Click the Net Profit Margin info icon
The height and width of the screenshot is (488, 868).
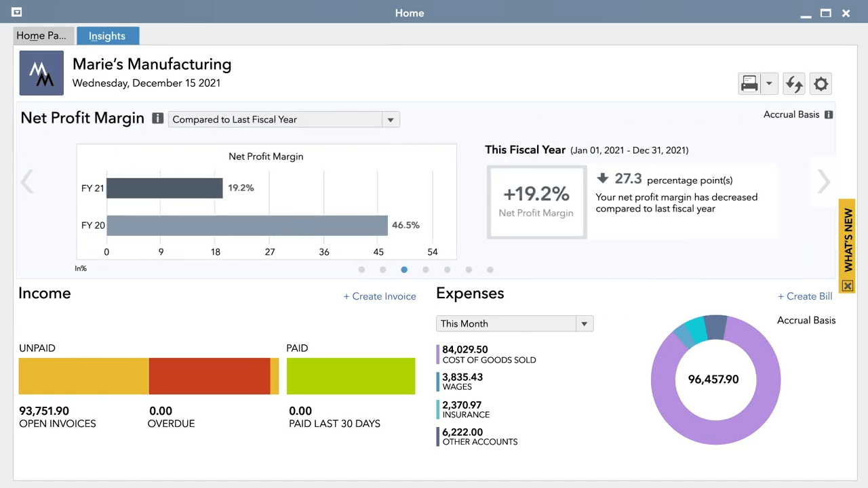(x=157, y=118)
